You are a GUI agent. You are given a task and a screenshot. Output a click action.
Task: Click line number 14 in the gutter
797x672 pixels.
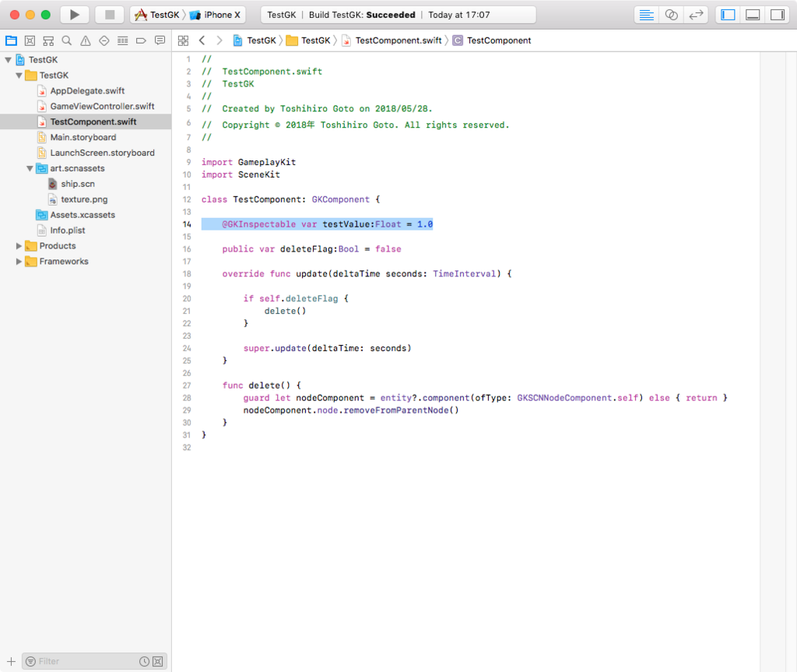187,224
